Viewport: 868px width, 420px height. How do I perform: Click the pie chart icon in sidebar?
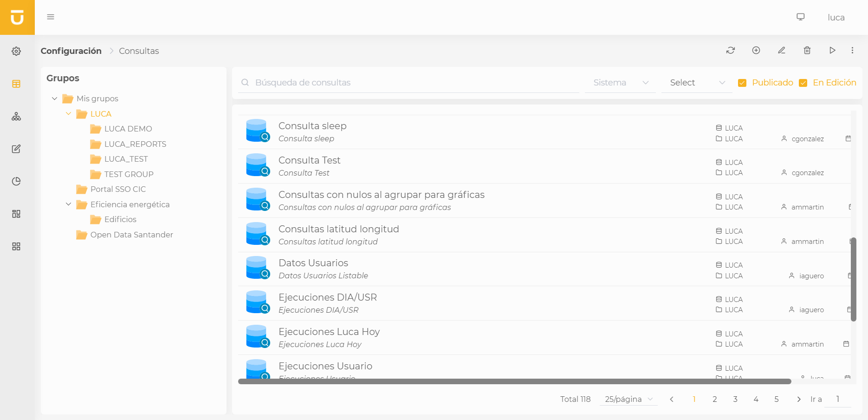pyautogui.click(x=16, y=181)
